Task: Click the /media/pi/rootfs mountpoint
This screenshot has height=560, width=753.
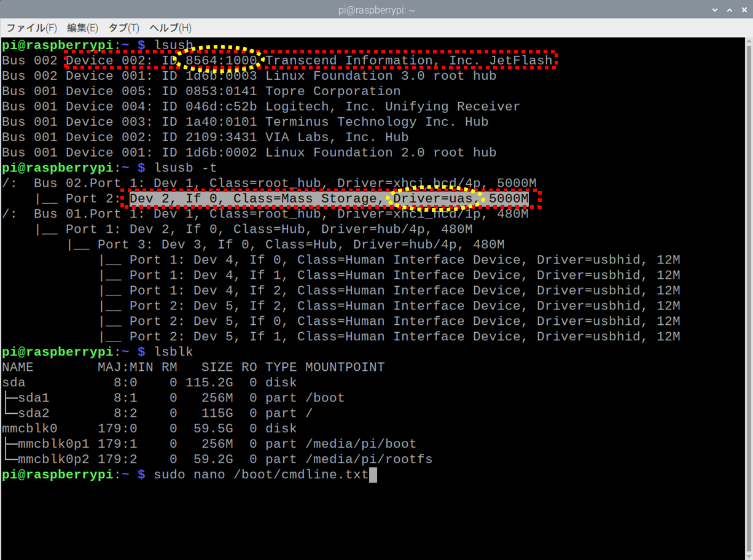Action: 369,459
